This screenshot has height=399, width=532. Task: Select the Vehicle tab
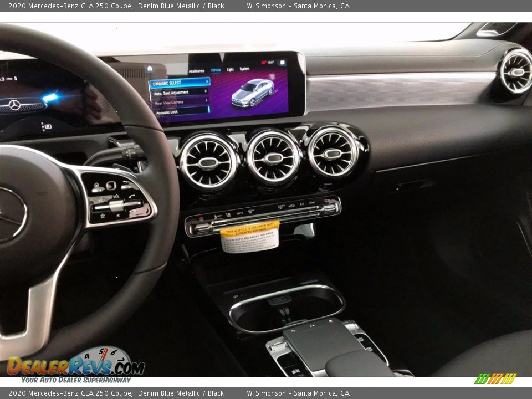216,70
